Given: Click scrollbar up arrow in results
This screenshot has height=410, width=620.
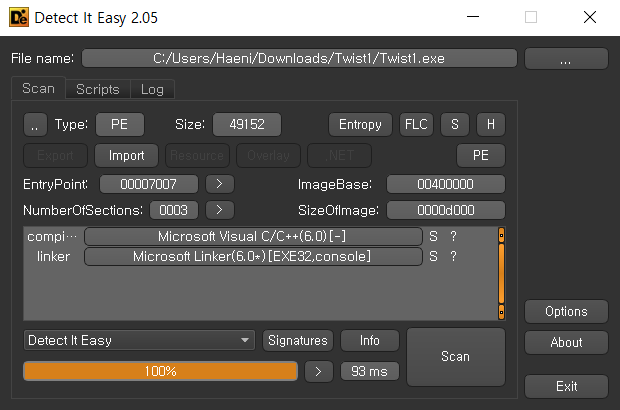Looking at the screenshot, I should [501, 235].
